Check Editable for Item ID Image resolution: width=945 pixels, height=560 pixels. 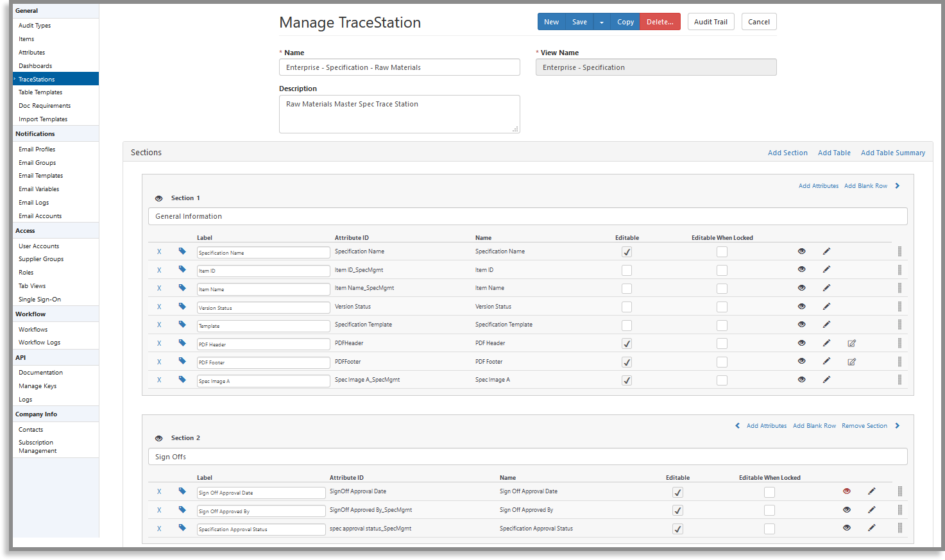[x=627, y=271]
